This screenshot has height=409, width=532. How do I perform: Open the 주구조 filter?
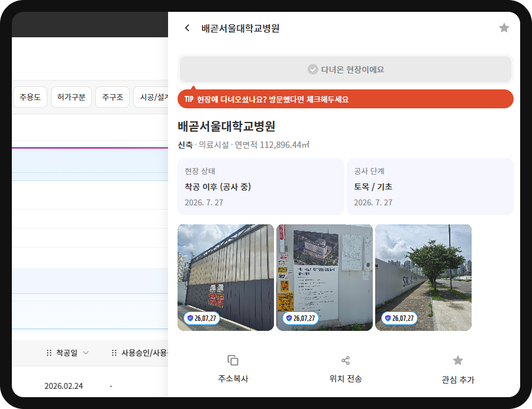click(x=112, y=97)
